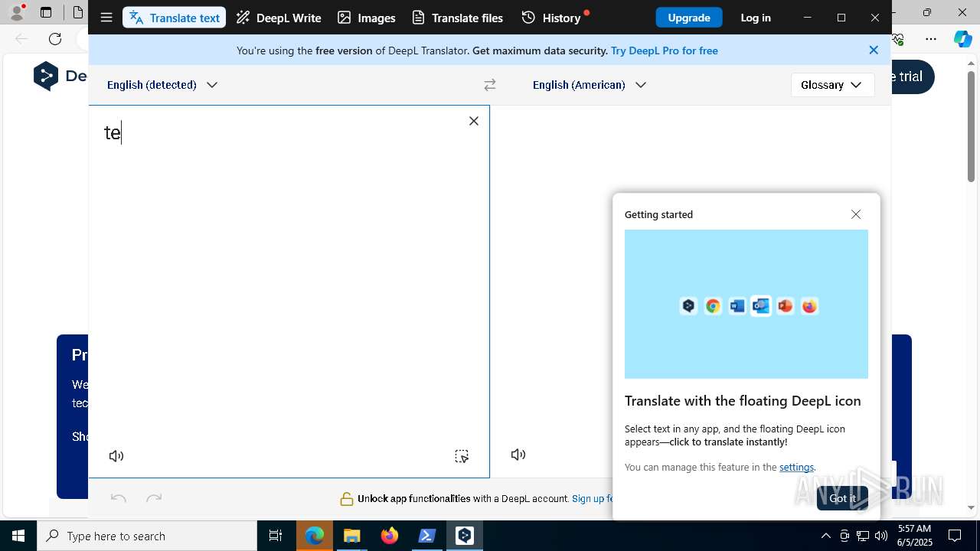Image resolution: width=980 pixels, height=551 pixels.
Task: Open PowerShell from taskbar
Action: (427, 536)
